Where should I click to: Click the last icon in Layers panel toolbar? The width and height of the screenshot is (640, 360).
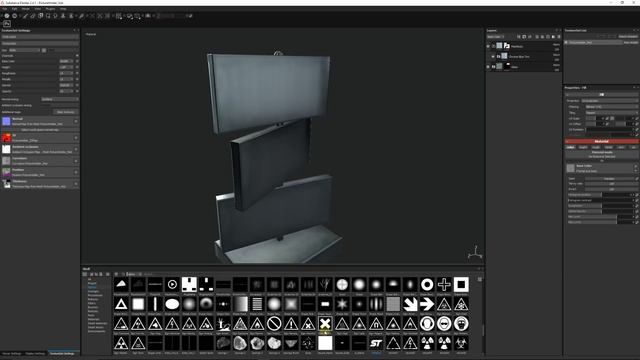(x=559, y=37)
